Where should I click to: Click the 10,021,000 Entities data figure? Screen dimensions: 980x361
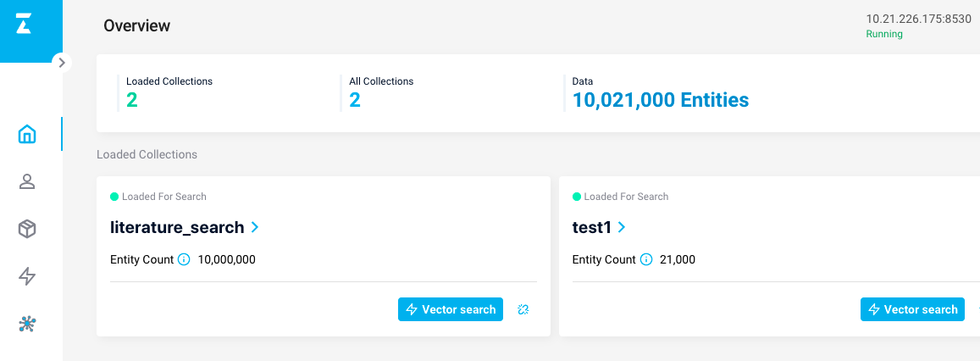(x=661, y=101)
